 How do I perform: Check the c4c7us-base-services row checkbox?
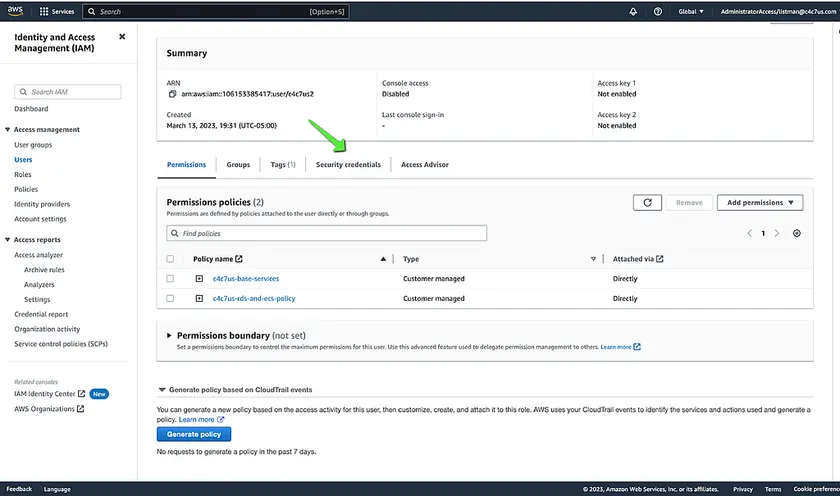point(170,279)
